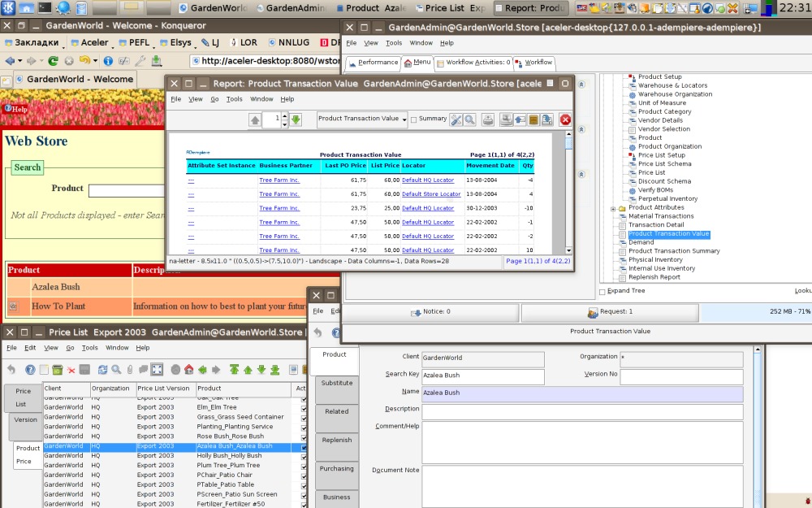This screenshot has height=508, width=812.
Task: Click the Lookup magnifier icon in the Price List toolbar
Action: coord(116,370)
